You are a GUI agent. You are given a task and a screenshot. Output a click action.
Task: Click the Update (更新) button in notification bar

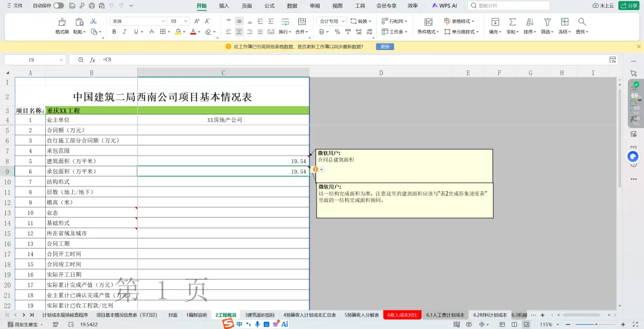coord(385,47)
